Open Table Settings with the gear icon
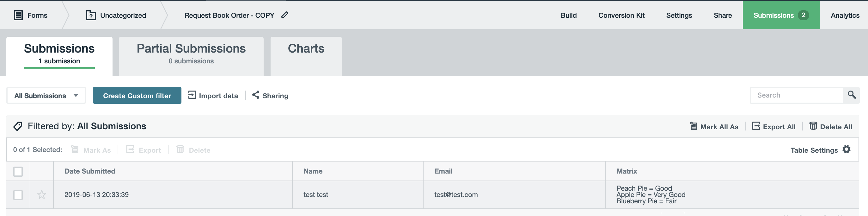 click(x=847, y=149)
